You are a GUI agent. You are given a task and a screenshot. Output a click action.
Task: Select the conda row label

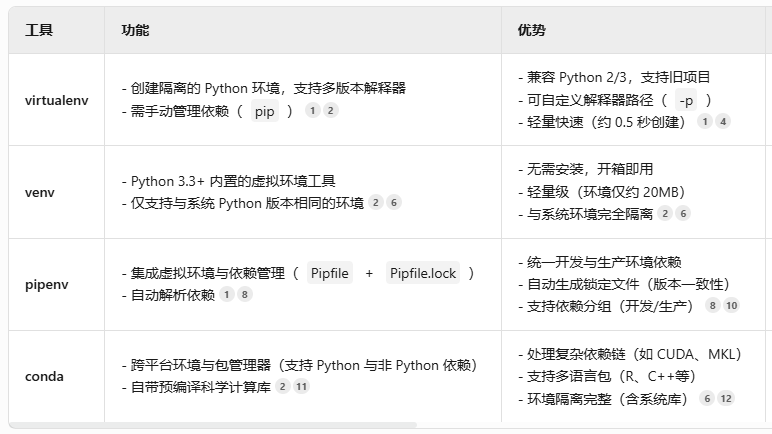(44, 376)
